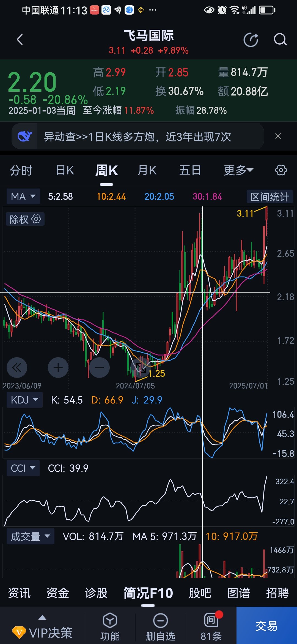The width and height of the screenshot is (297, 644).
Task: Tap the blue 20:2.05 MA20 value
Action: pos(159,197)
